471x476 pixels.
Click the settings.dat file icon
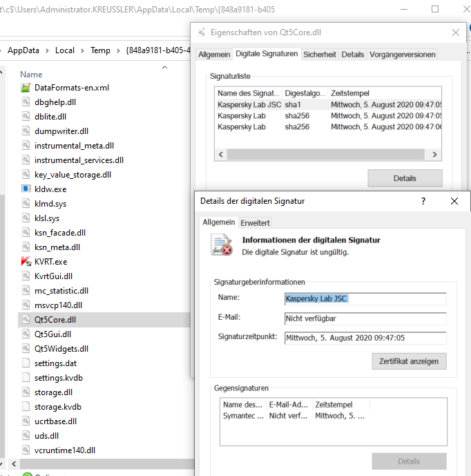pos(26,363)
